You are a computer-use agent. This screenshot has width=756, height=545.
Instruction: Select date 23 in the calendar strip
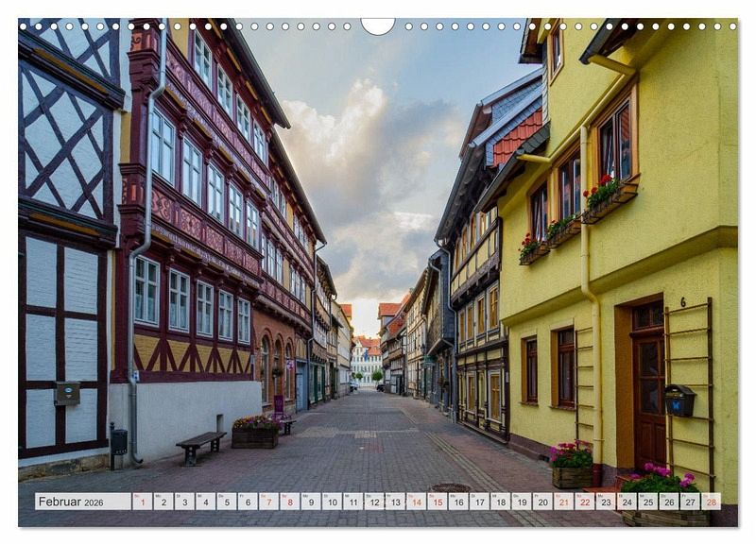[606, 502]
